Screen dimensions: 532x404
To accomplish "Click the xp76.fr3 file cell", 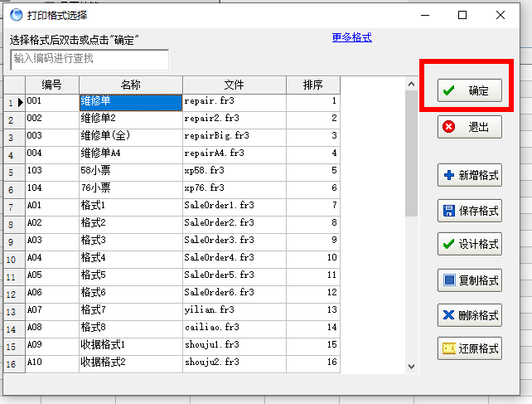I will (235, 190).
